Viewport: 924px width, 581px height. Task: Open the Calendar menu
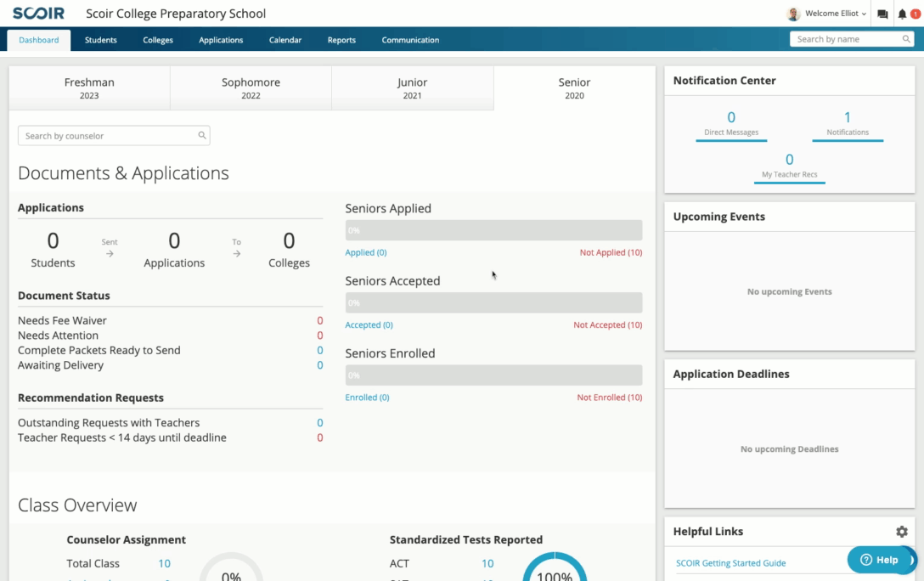(285, 40)
